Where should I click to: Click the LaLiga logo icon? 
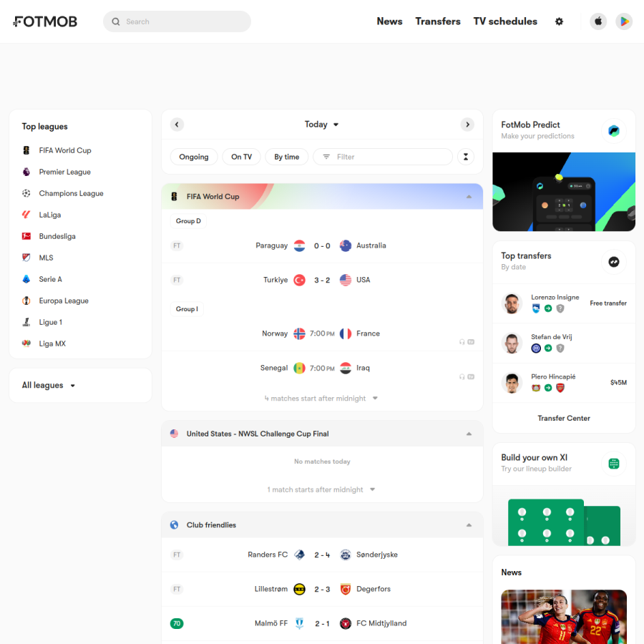[x=26, y=215]
